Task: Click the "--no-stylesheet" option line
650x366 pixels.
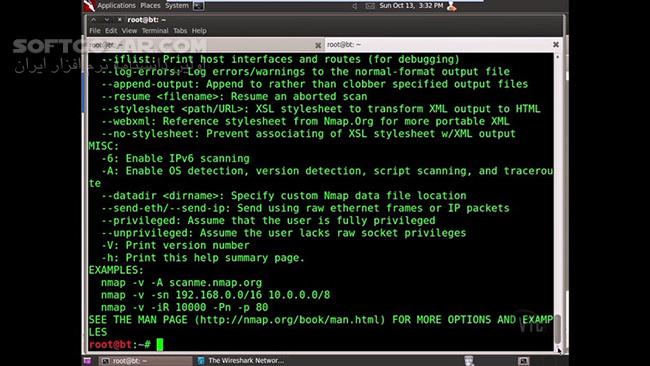Action: coord(308,134)
